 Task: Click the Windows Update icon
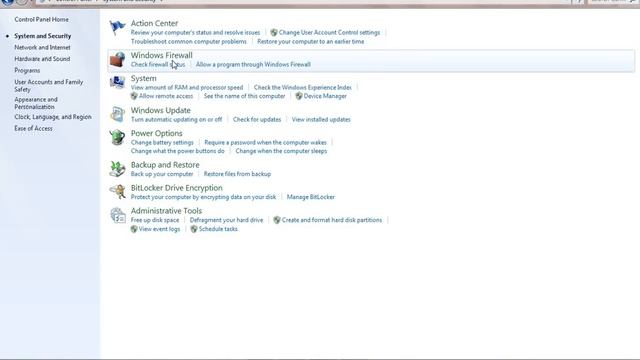tap(117, 114)
